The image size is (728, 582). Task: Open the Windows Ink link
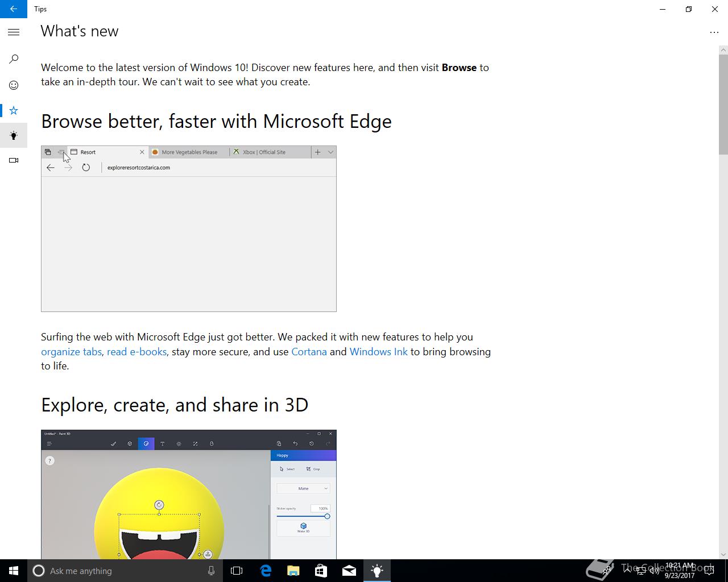pos(378,352)
